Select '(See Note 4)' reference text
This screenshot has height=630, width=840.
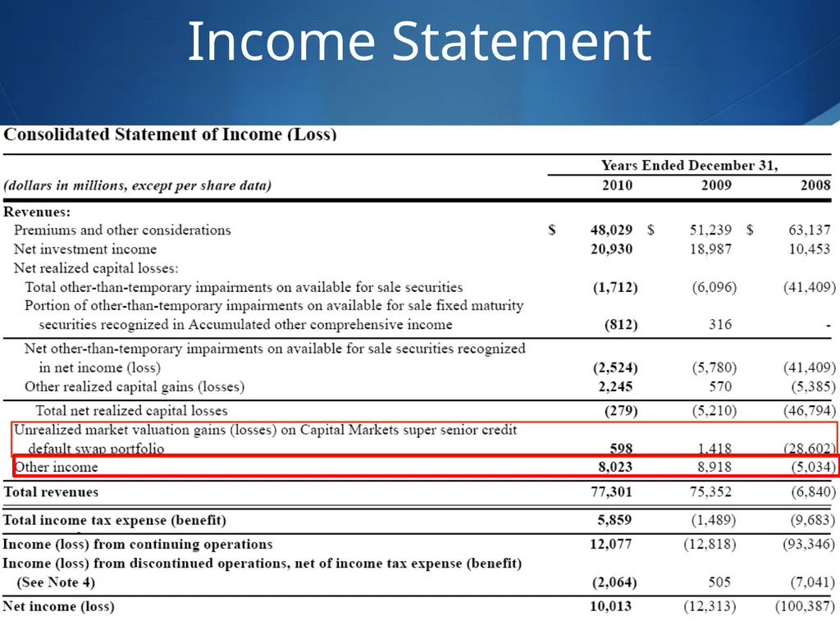57,582
